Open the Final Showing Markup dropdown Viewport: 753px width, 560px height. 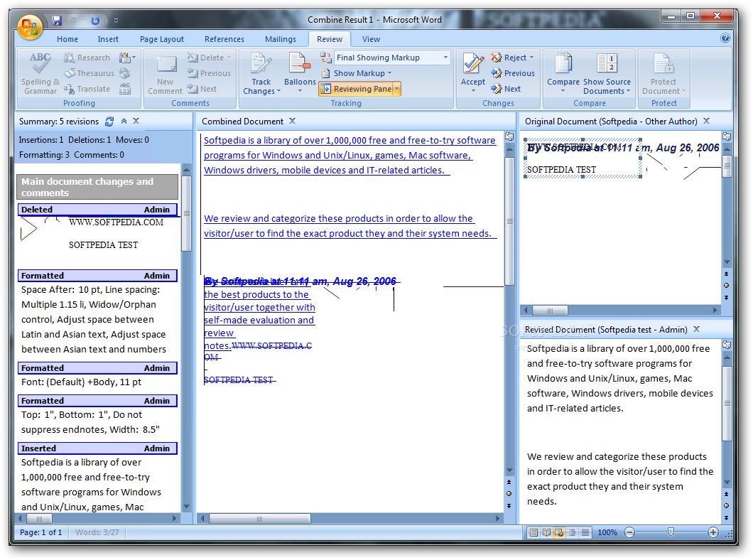[445, 58]
